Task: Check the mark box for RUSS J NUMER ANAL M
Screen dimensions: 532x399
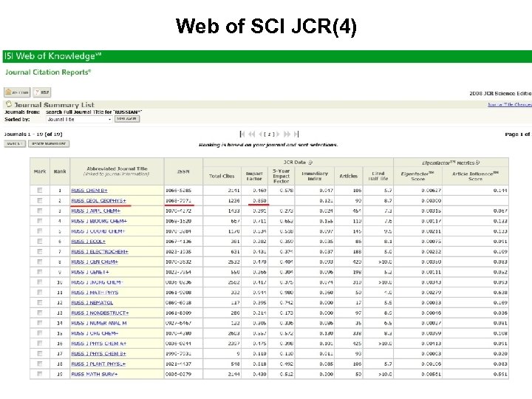Action: tap(40, 323)
